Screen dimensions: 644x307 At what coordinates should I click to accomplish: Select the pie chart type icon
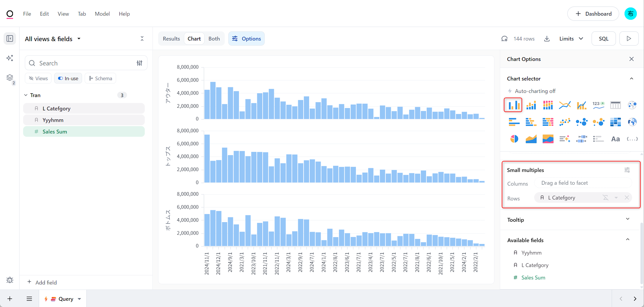point(514,139)
